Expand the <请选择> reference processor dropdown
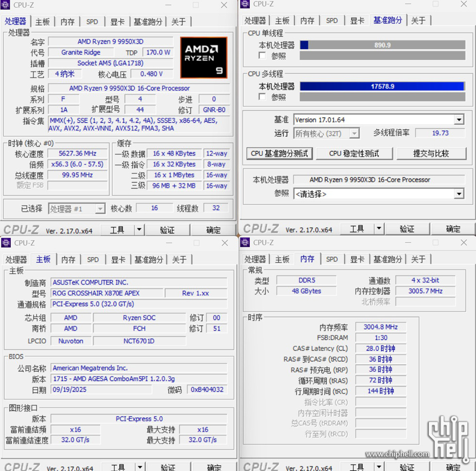476x471 pixels. 459,194
